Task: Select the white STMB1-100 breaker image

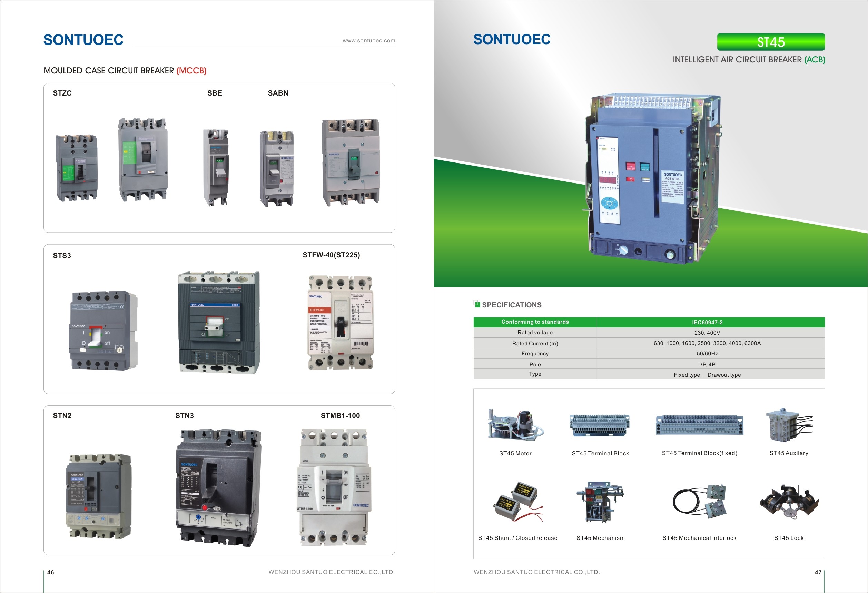Action: click(x=334, y=487)
